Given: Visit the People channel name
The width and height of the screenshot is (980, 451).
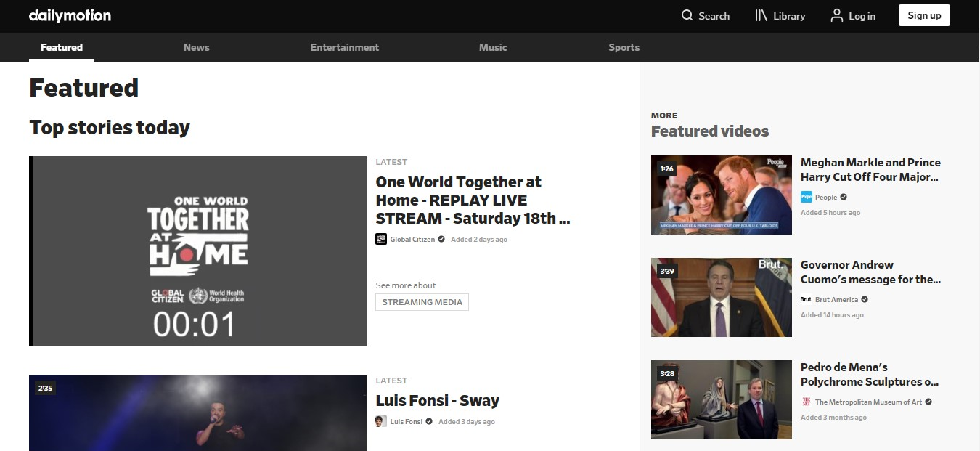Looking at the screenshot, I should [x=826, y=198].
